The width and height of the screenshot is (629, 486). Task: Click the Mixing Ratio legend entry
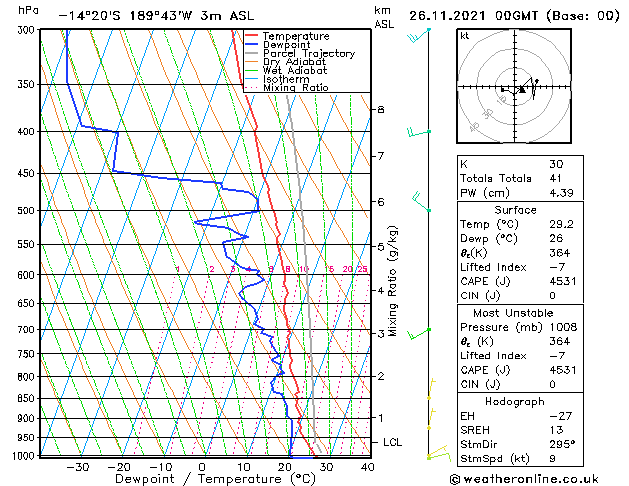287,88
